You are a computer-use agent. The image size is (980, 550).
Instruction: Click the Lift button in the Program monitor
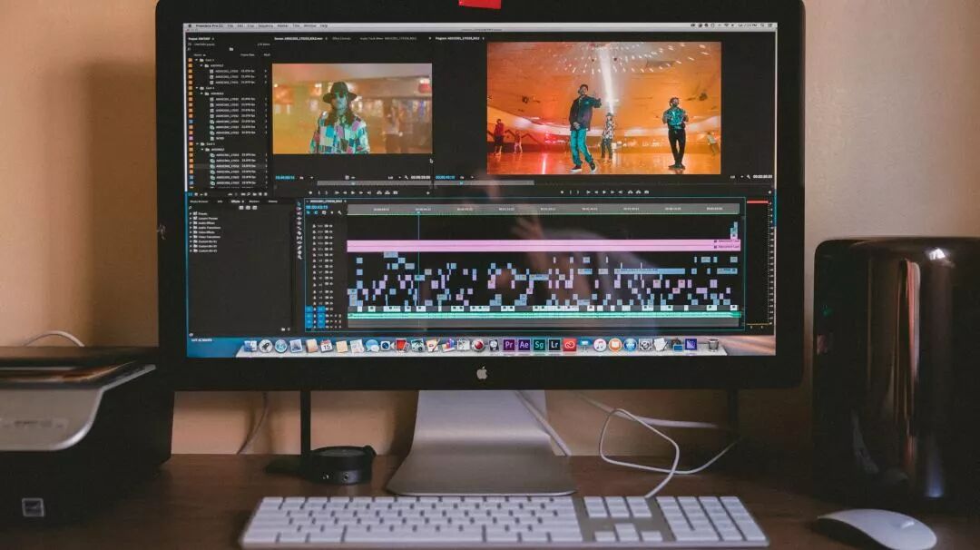click(x=630, y=192)
